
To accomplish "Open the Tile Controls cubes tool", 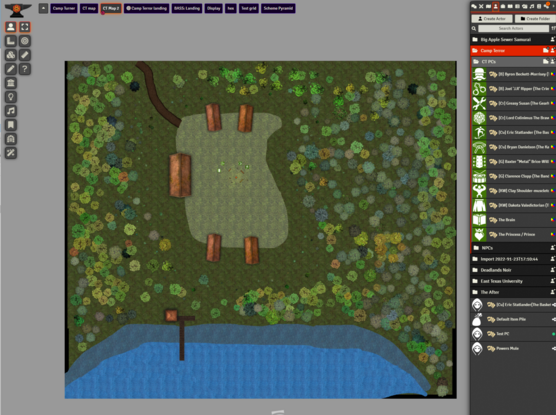I will click(11, 55).
